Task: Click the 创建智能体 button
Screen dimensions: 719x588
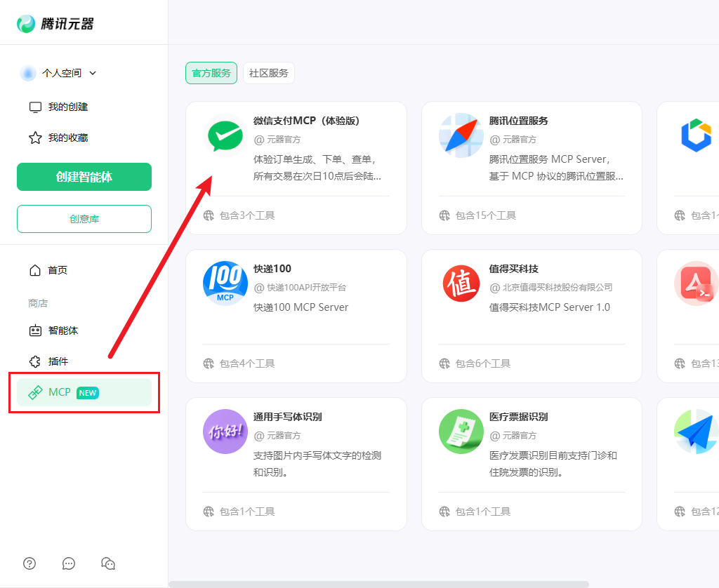Action: [x=84, y=177]
